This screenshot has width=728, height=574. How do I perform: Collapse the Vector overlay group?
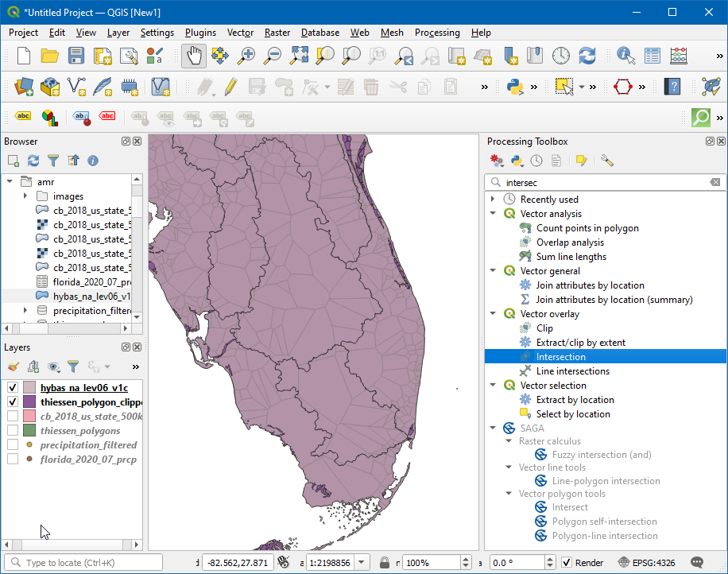pyautogui.click(x=493, y=314)
